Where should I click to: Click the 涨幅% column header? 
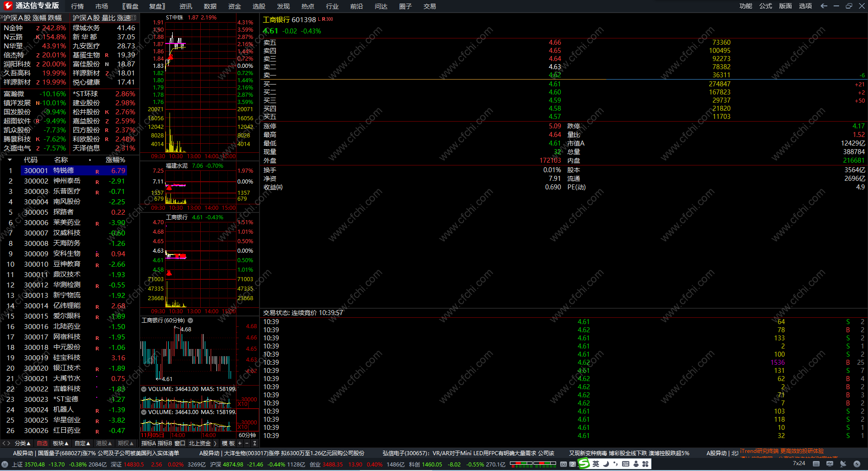tap(115, 160)
